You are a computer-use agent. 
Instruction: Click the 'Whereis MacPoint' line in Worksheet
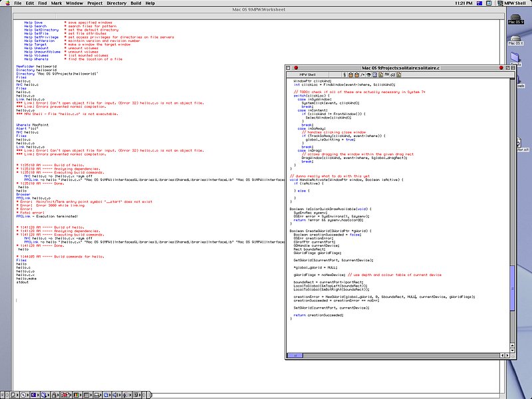[33, 125]
